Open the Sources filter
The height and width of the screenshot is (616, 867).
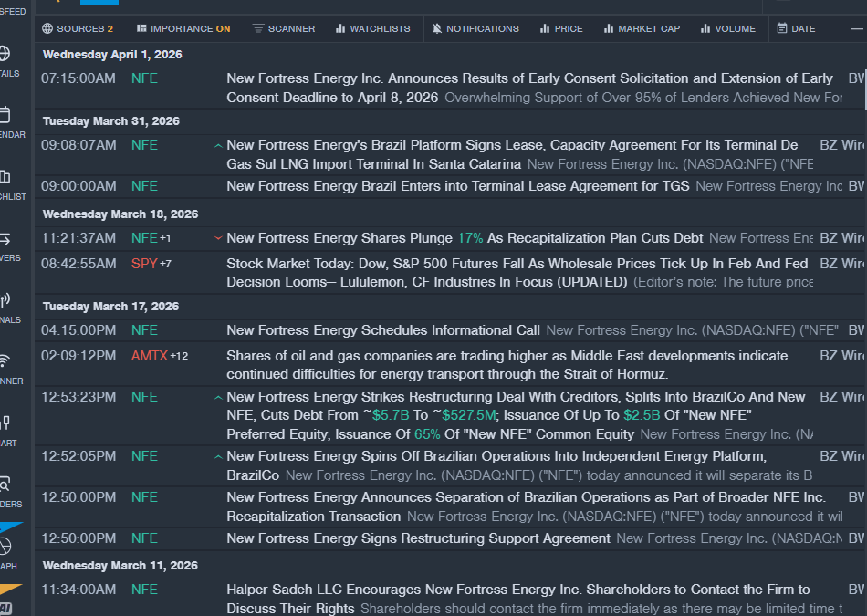[x=78, y=29]
